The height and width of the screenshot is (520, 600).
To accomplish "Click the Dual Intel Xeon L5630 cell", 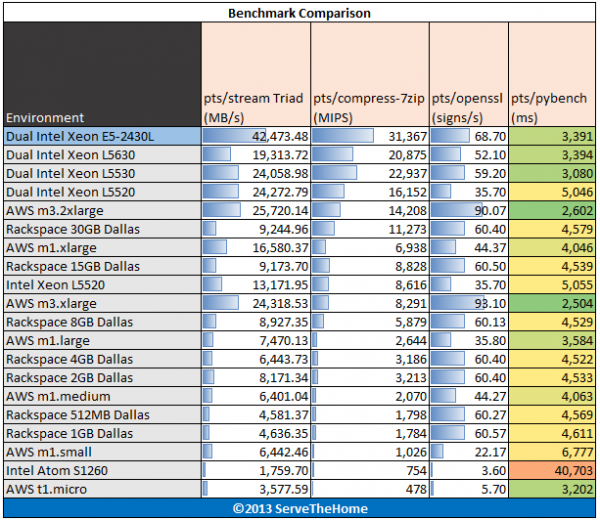I will (x=103, y=155).
